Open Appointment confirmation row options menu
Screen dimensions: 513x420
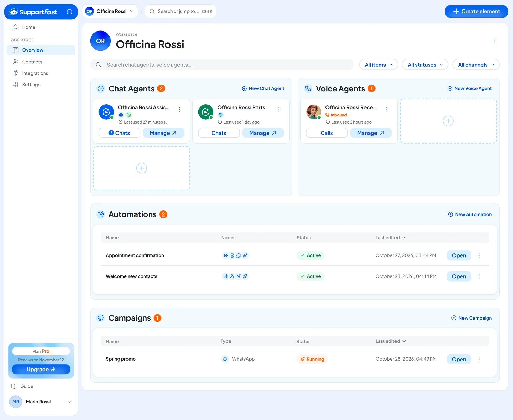click(x=479, y=255)
